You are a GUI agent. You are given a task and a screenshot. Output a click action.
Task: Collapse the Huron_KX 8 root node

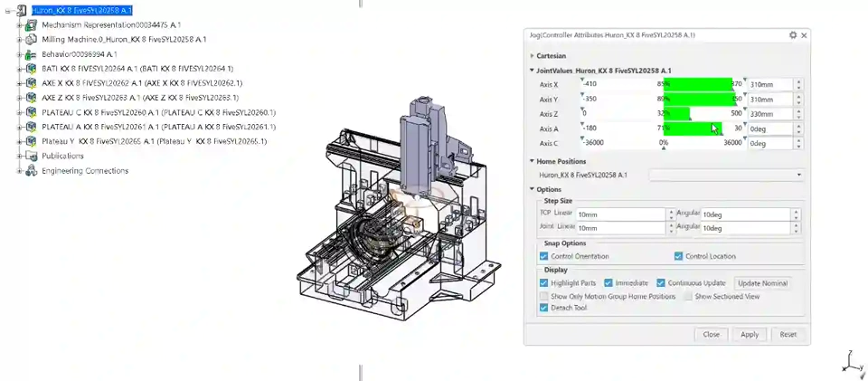[x=8, y=11]
